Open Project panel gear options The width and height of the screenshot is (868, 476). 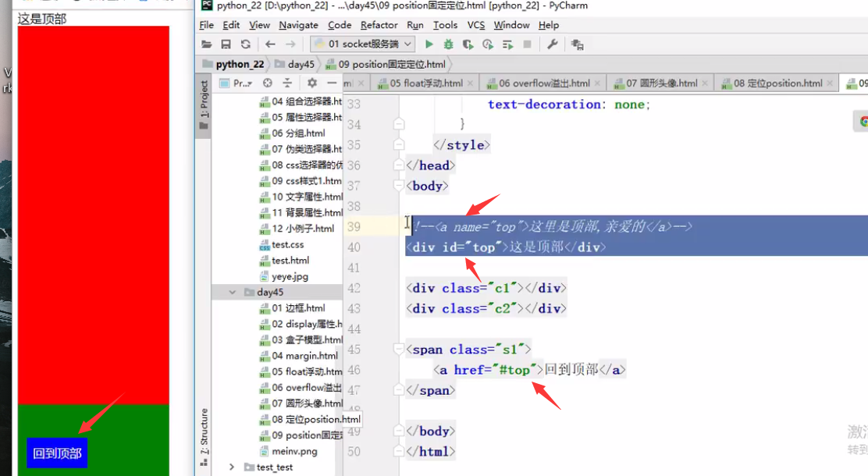312,83
